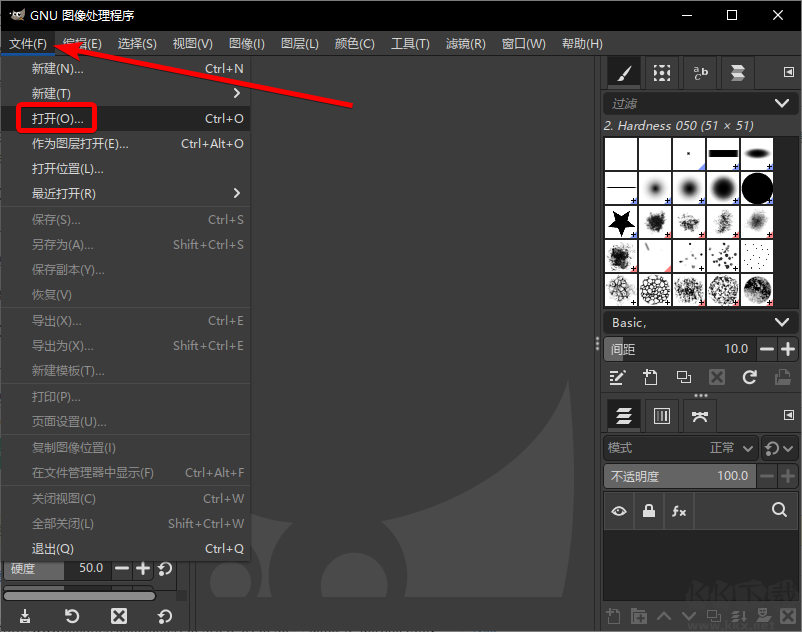
Task: Open the 图像(I) menu
Action: tap(247, 44)
